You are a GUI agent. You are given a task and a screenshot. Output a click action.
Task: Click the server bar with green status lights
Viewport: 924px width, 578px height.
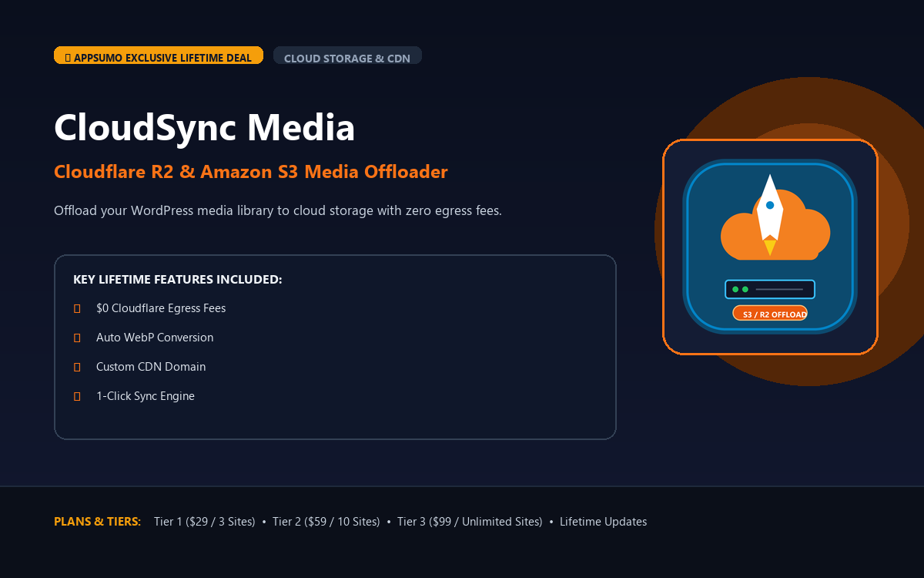pyautogui.click(x=770, y=289)
